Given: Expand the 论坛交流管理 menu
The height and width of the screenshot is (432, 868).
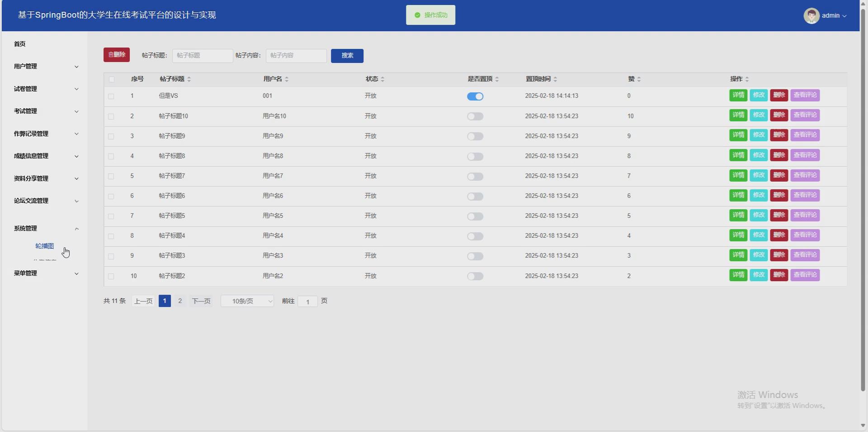Looking at the screenshot, I should (x=46, y=201).
